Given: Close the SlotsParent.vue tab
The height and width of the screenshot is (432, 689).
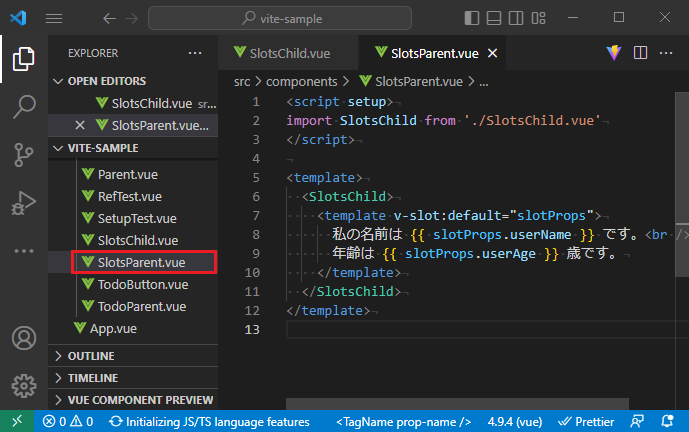Looking at the screenshot, I should 493,53.
